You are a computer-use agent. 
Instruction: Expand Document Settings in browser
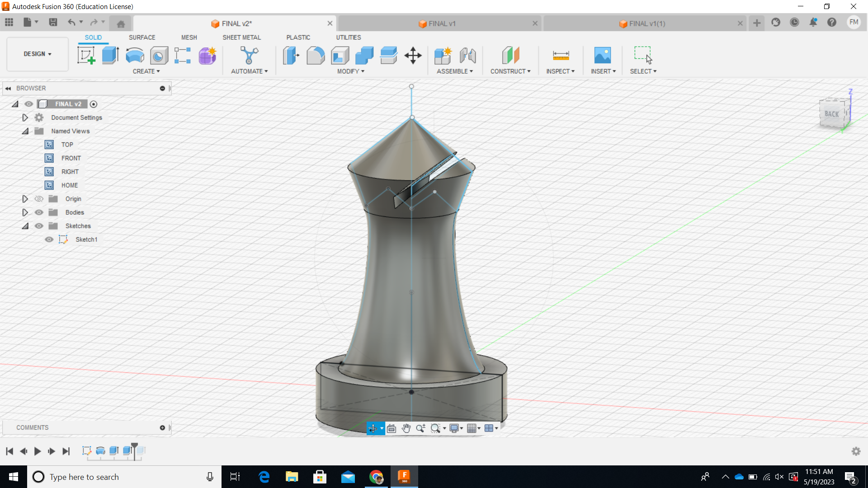25,117
